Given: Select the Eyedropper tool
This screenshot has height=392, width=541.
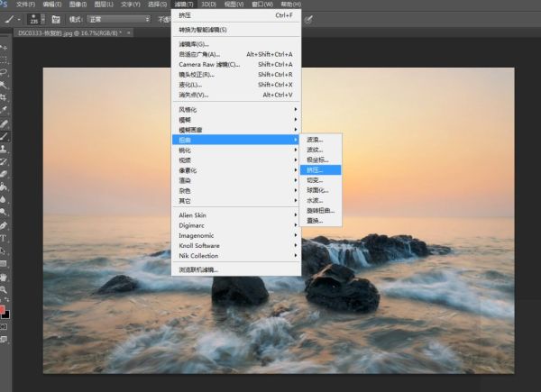Looking at the screenshot, I should (4, 110).
